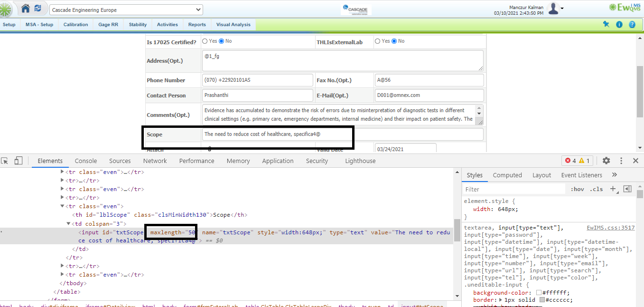Open DevTools three-dot customize menu

coord(621,161)
